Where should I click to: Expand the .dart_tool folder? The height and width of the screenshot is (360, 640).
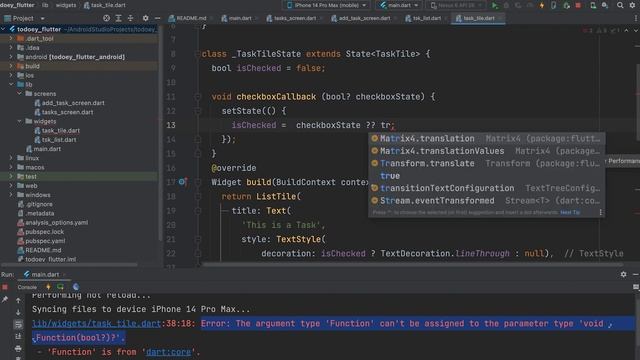tap(11, 38)
